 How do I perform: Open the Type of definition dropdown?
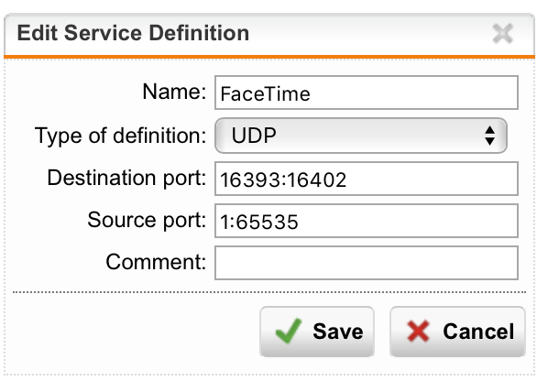[x=361, y=136]
